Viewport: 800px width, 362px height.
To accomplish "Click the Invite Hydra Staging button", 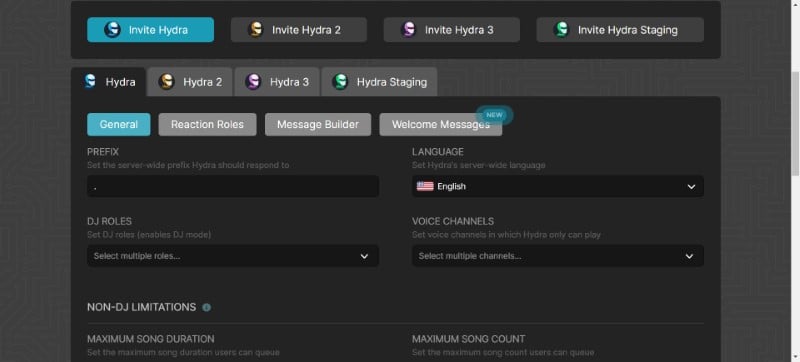I will tap(620, 30).
